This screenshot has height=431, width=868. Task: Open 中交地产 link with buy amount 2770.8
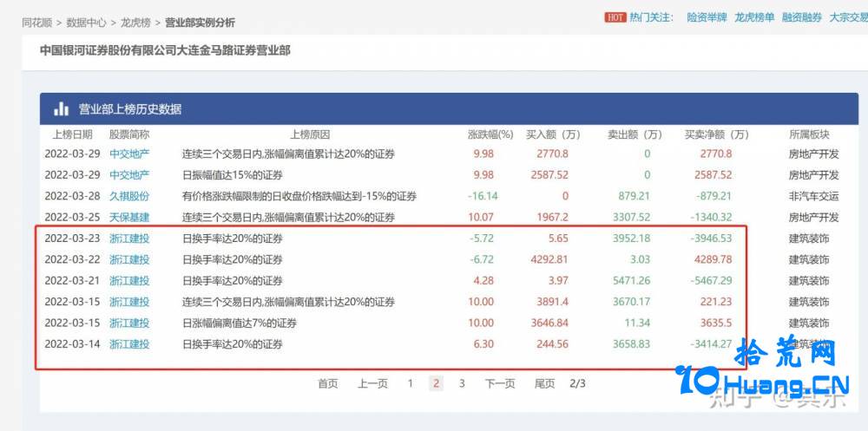pyautogui.click(x=129, y=153)
